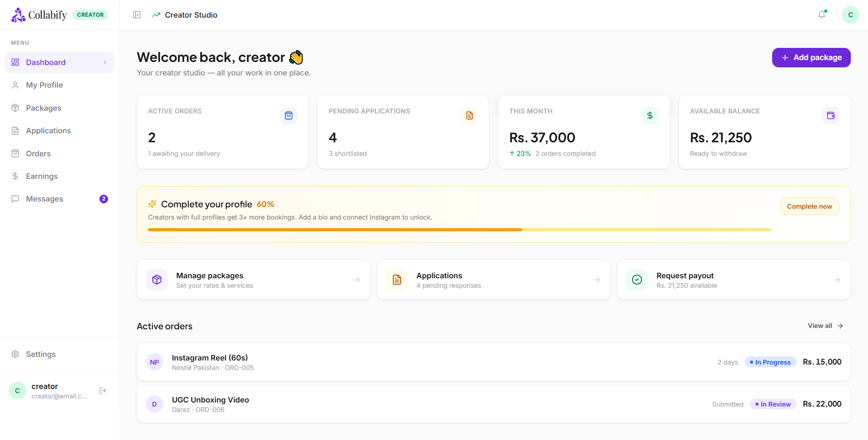Image resolution: width=868 pixels, height=440 pixels.
Task: Click the In Review status badge
Action: (773, 404)
